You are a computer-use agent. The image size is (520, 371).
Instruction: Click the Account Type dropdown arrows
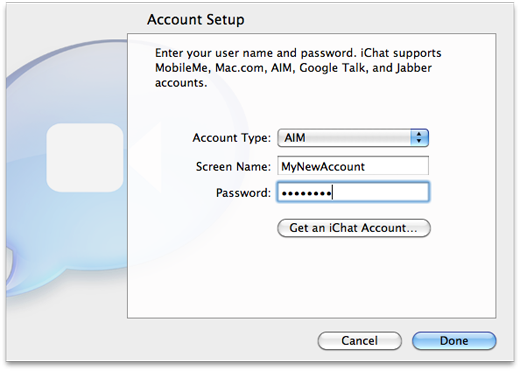419,138
